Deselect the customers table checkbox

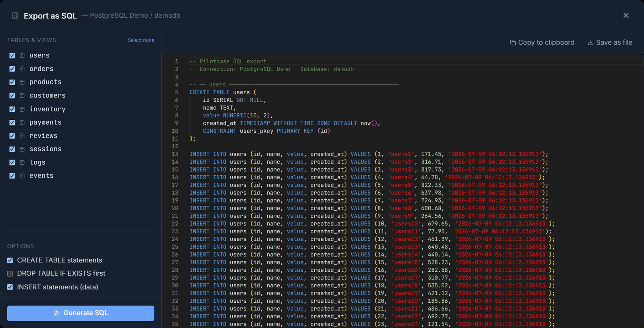click(x=12, y=96)
